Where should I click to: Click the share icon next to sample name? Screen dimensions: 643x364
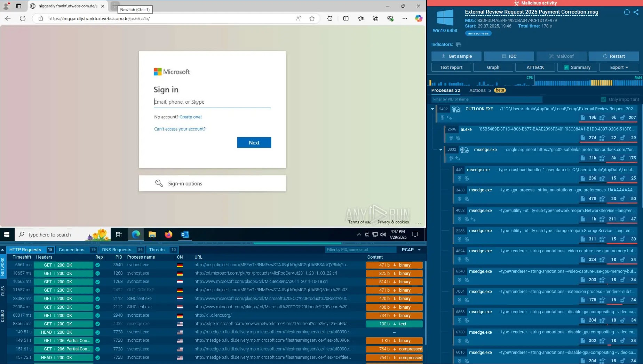[x=636, y=12]
